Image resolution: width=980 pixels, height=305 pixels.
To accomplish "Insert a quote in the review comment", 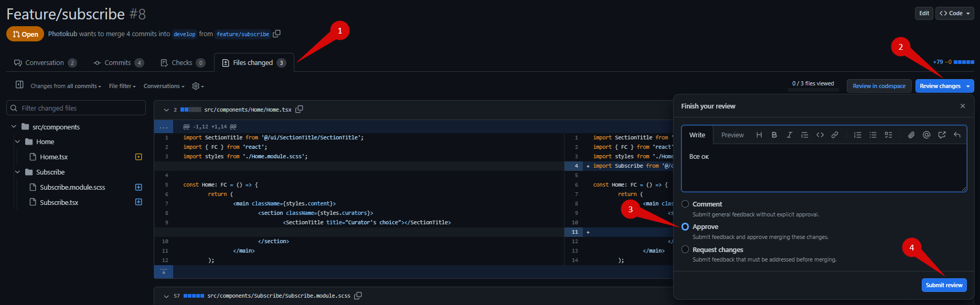I will point(804,135).
